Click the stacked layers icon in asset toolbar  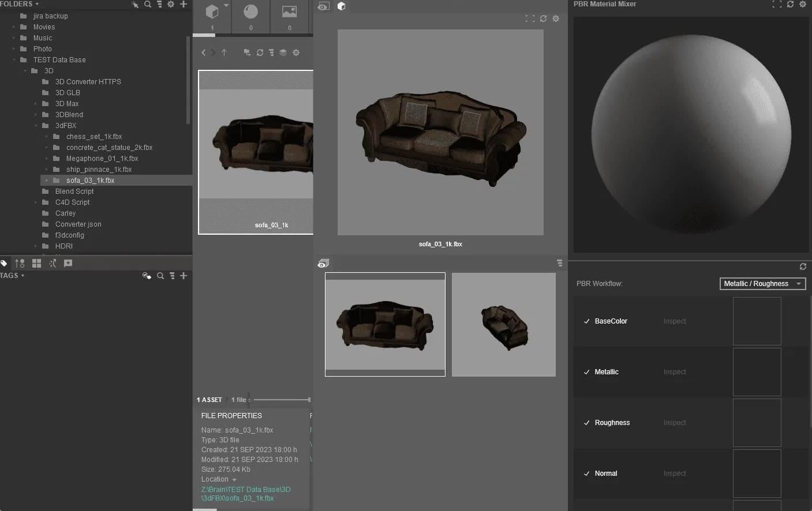pos(283,52)
